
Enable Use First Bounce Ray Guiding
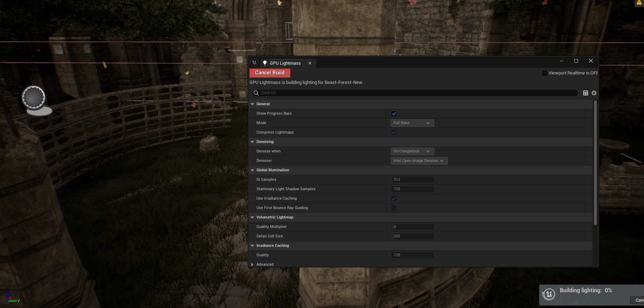(x=394, y=208)
